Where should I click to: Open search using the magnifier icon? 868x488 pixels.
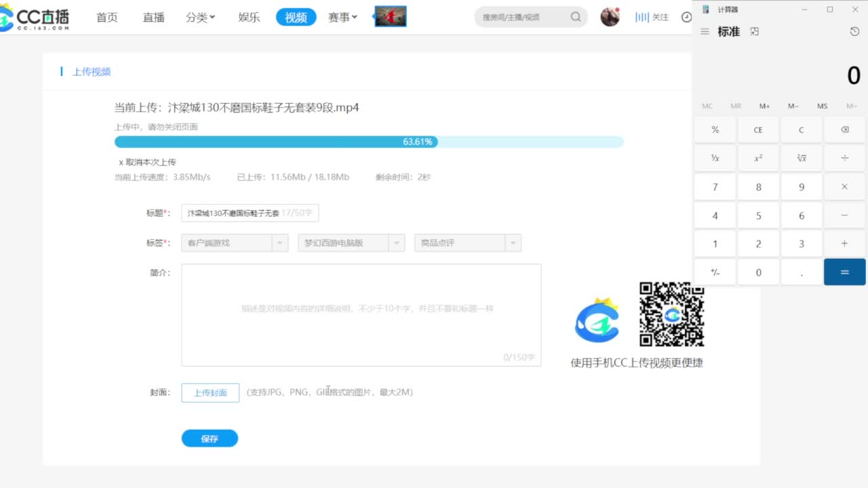[575, 17]
